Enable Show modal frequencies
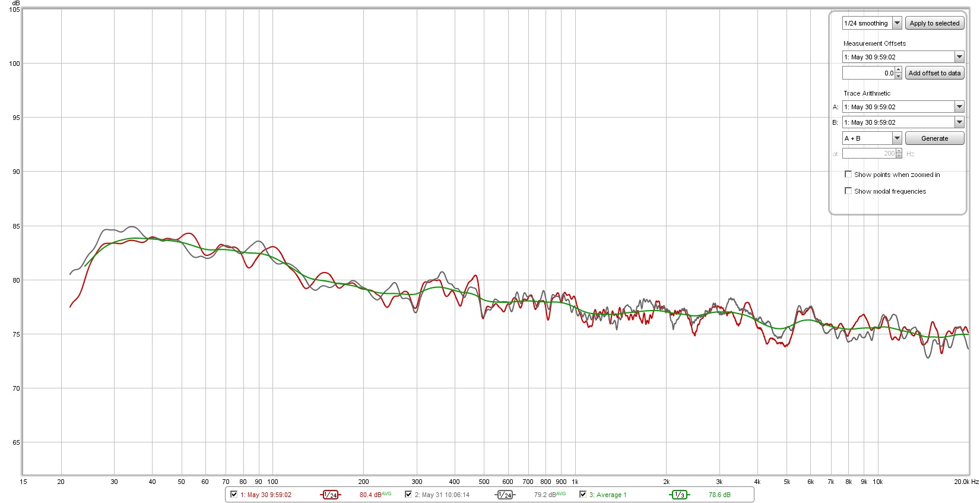The image size is (980, 503). [848, 191]
